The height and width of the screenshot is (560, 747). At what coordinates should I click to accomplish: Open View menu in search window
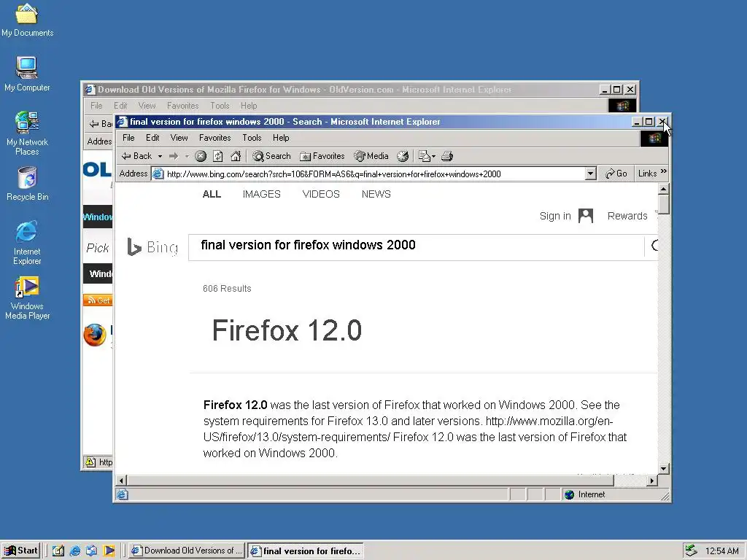[179, 138]
